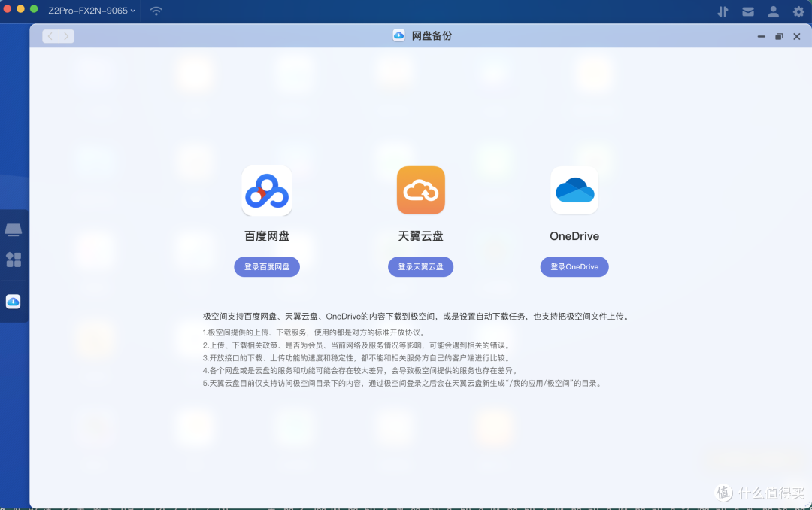Click note 2 about 上传、下载相关政策

357,345
